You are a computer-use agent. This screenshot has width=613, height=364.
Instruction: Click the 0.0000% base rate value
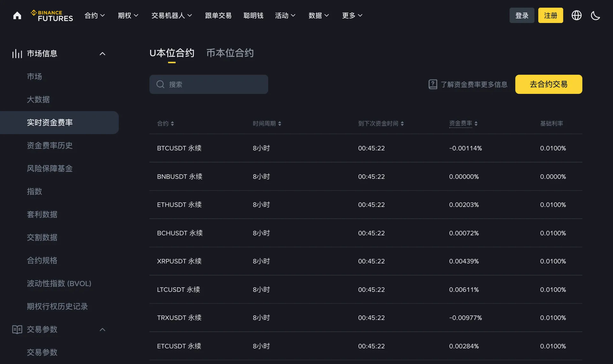tap(553, 177)
